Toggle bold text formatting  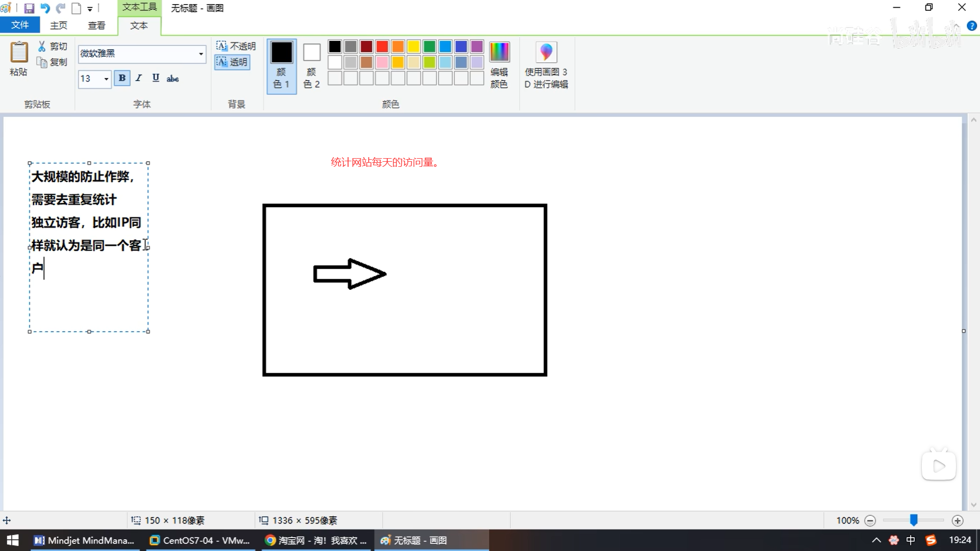tap(122, 78)
